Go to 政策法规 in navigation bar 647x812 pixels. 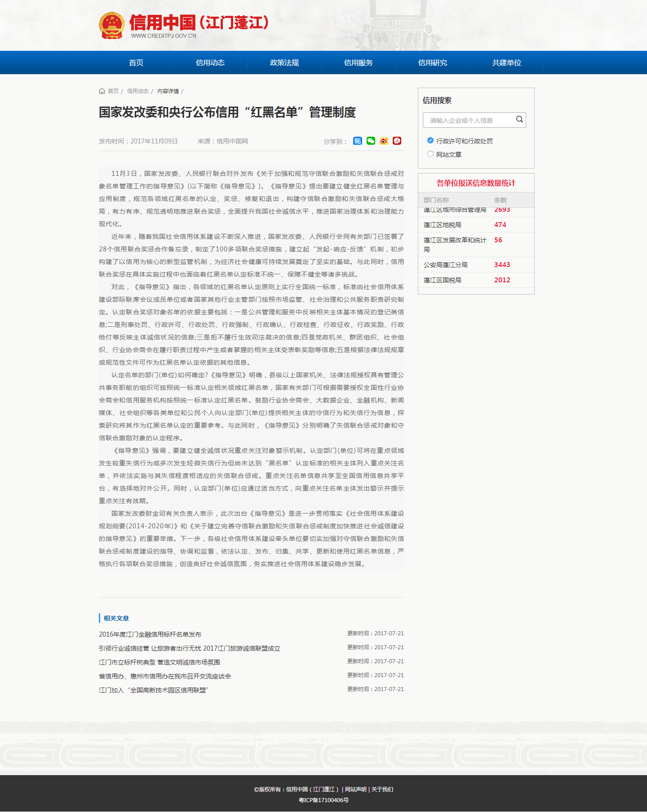(x=284, y=63)
